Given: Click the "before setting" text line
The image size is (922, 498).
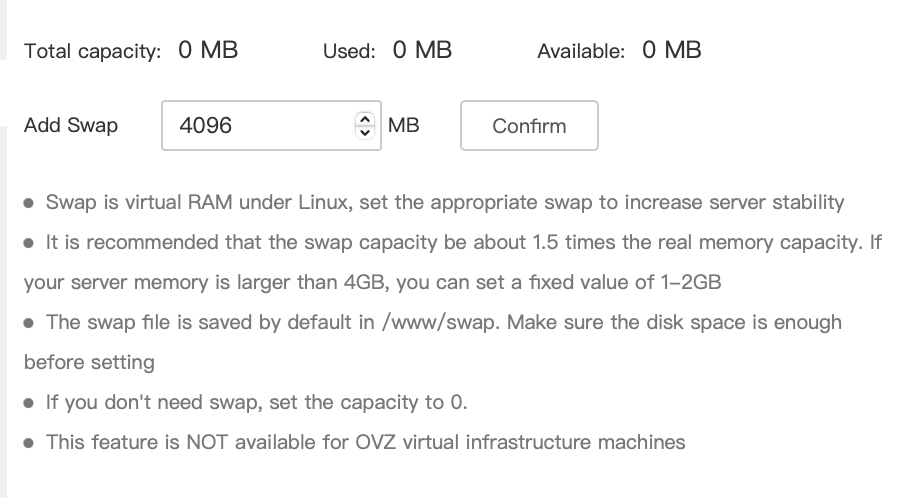Looking at the screenshot, I should coord(89,363).
